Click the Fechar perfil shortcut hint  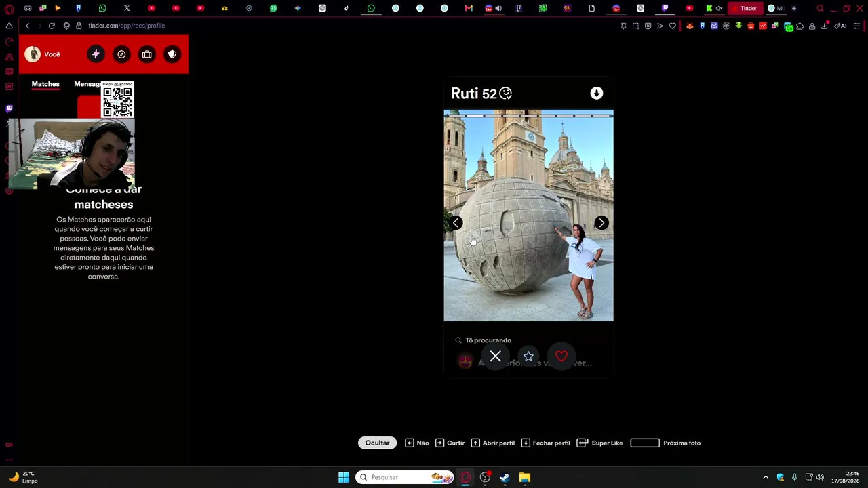[x=546, y=443]
